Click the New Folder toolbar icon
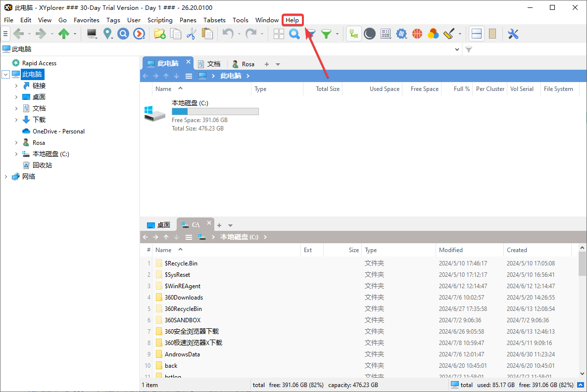Image resolution: width=587 pixels, height=392 pixels. (159, 34)
